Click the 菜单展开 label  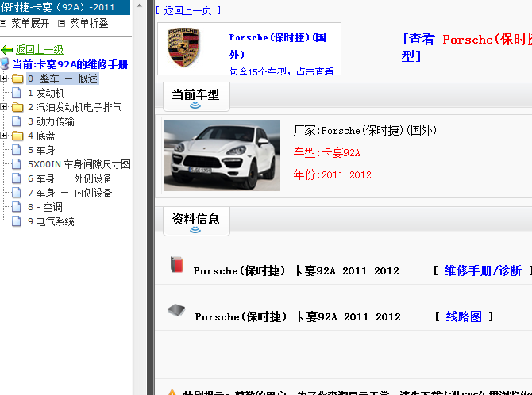click(x=30, y=23)
